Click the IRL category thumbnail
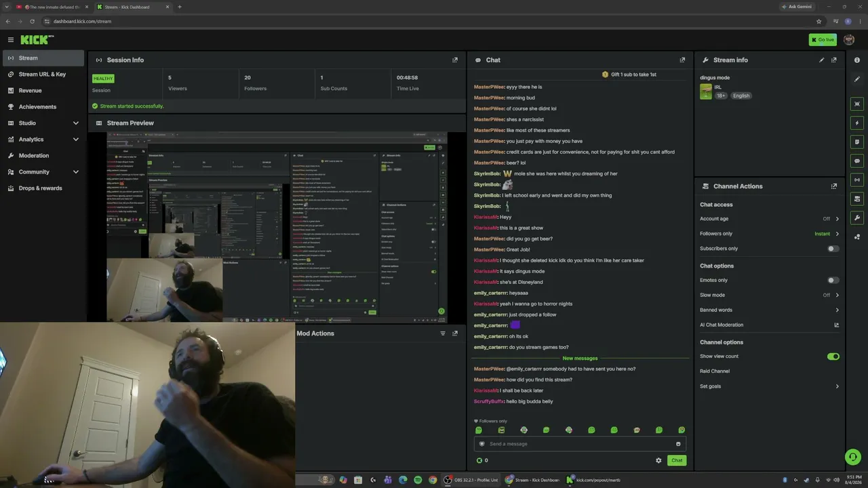Image resolution: width=868 pixels, height=488 pixels. coord(706,91)
